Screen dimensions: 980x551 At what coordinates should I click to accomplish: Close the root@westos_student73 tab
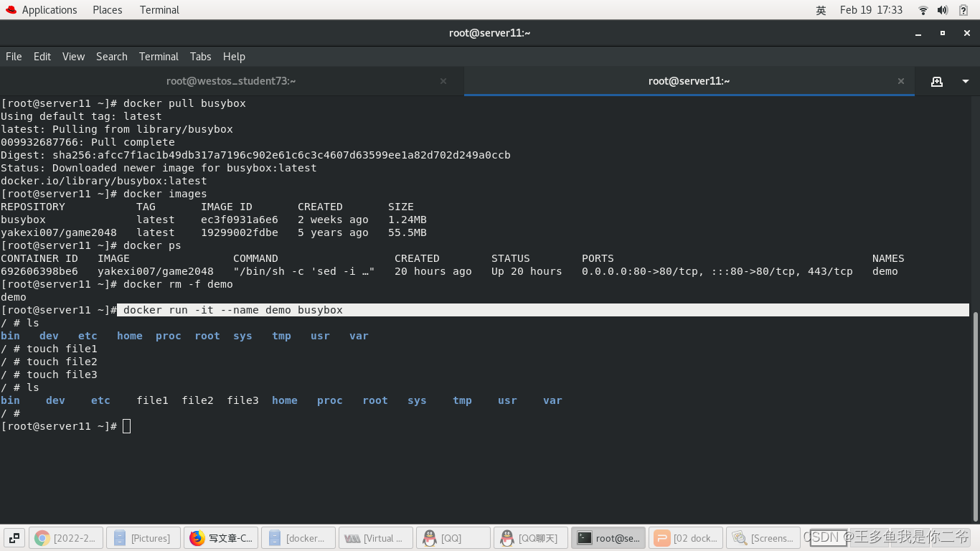pyautogui.click(x=443, y=82)
